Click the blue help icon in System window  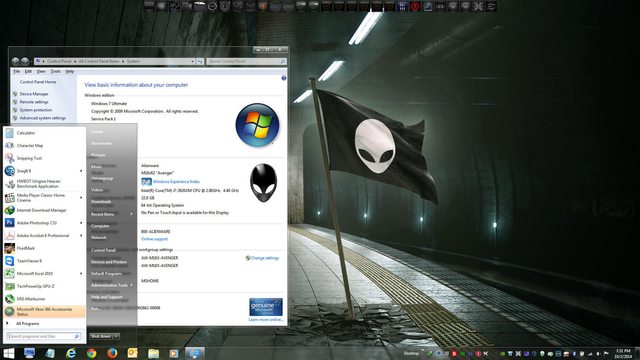coord(284,78)
